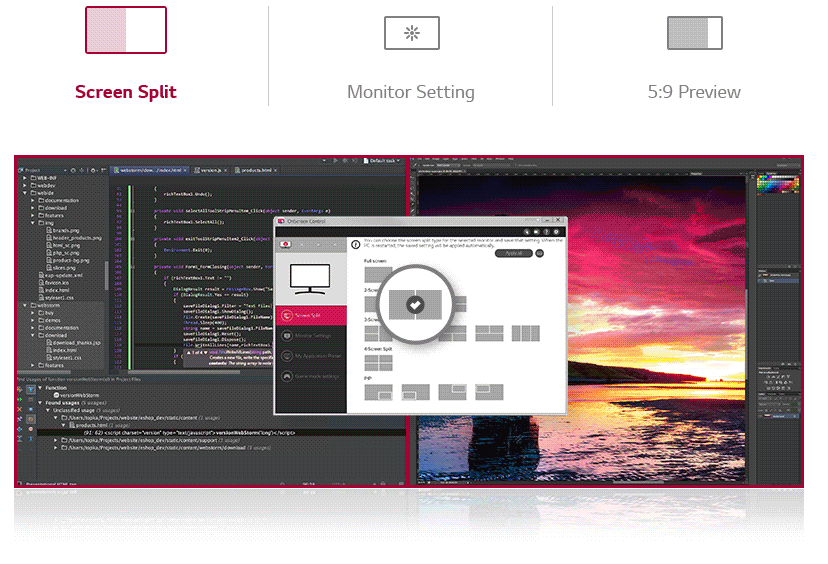Close the version.js editor tab
This screenshot has height=564, width=828.
225,170
